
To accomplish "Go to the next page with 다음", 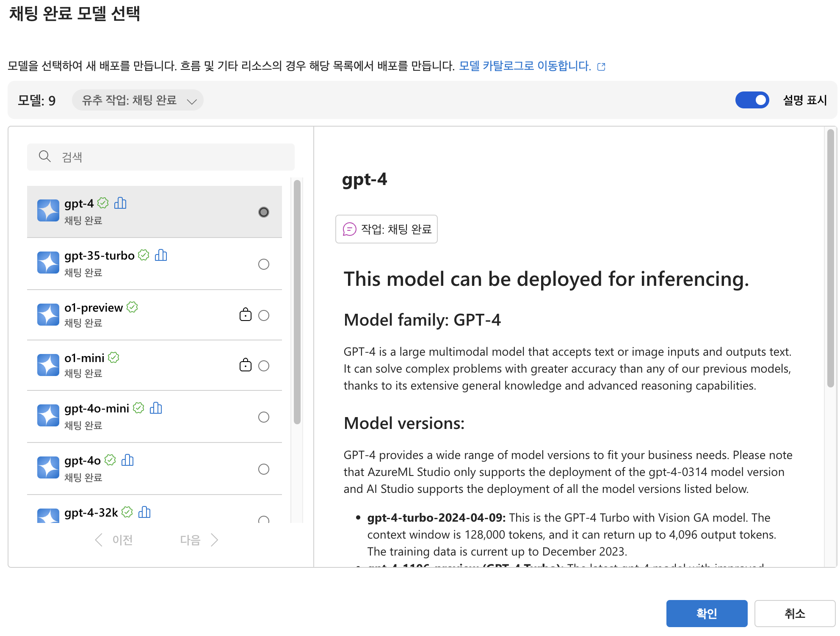I will [x=199, y=540].
